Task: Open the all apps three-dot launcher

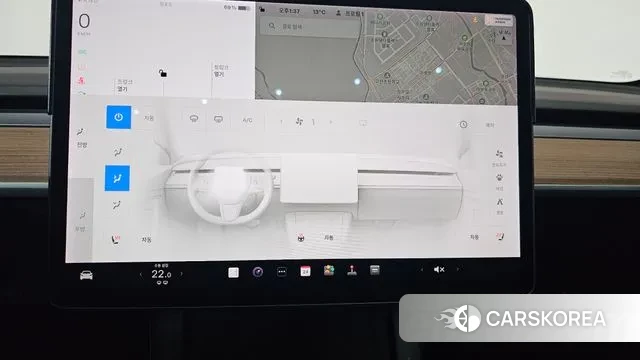Action: tap(282, 272)
